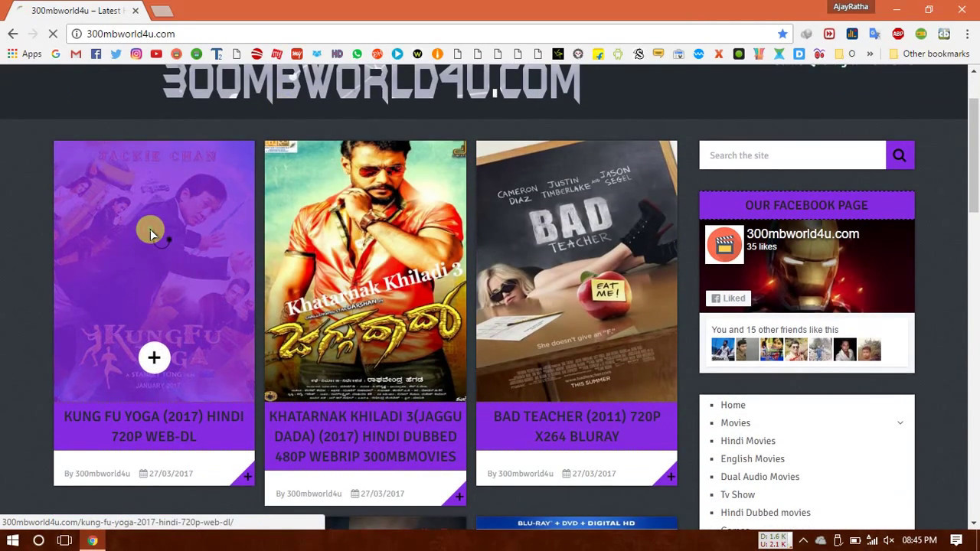Bookmark this page with the star icon

point(782,34)
